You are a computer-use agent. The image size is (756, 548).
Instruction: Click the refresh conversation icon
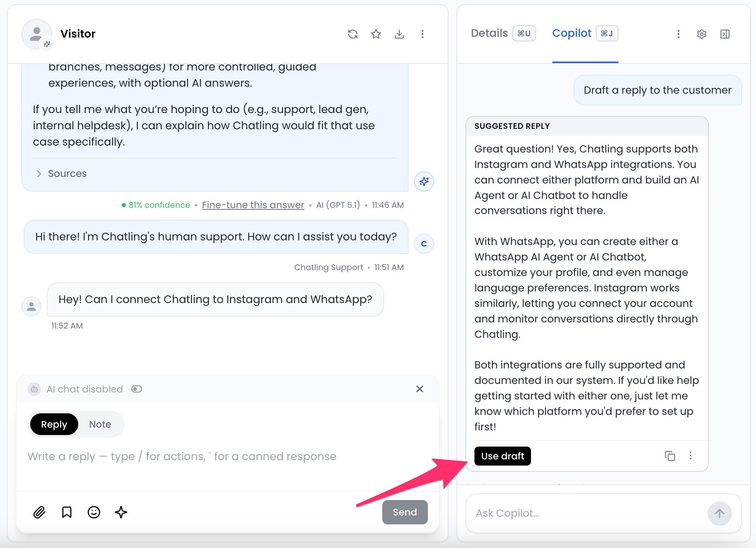pos(352,34)
